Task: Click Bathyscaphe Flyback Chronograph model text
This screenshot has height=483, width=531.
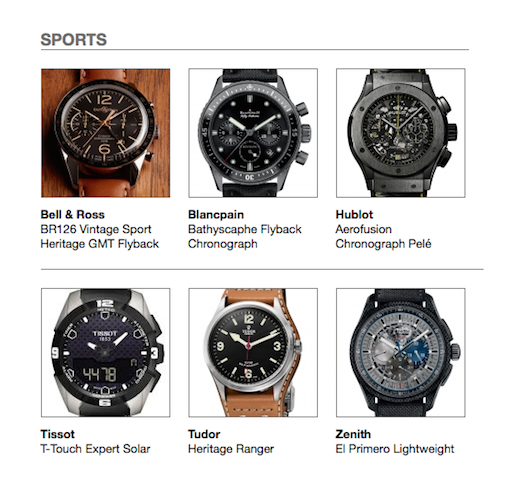Action: coord(245,236)
